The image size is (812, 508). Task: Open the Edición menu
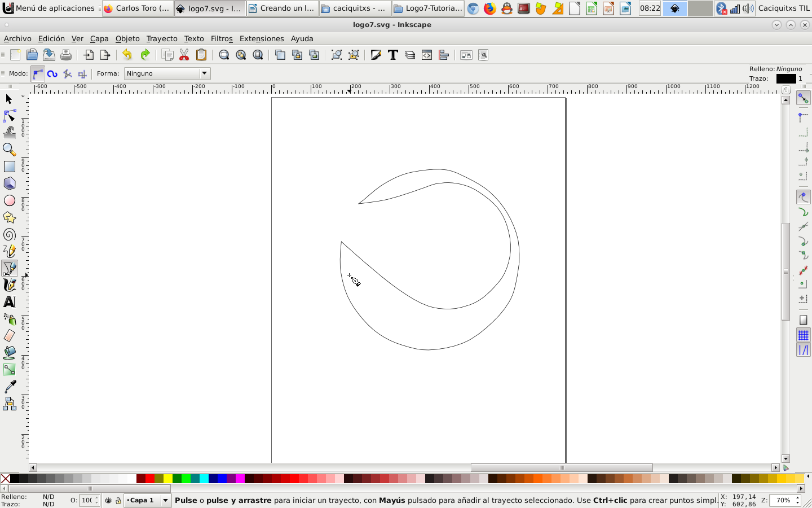click(51, 38)
